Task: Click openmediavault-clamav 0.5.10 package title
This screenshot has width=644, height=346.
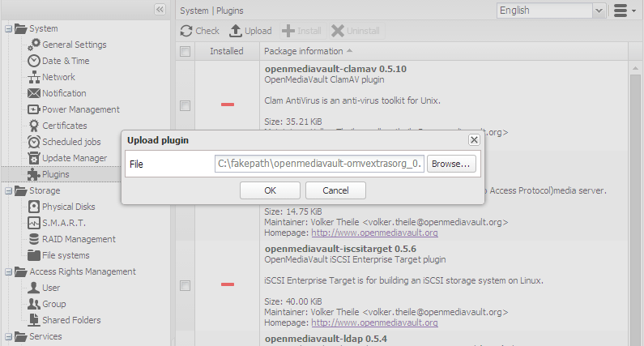Action: tap(335, 69)
